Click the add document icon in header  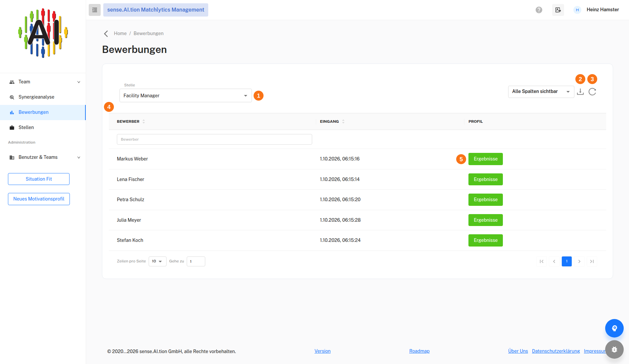click(558, 10)
